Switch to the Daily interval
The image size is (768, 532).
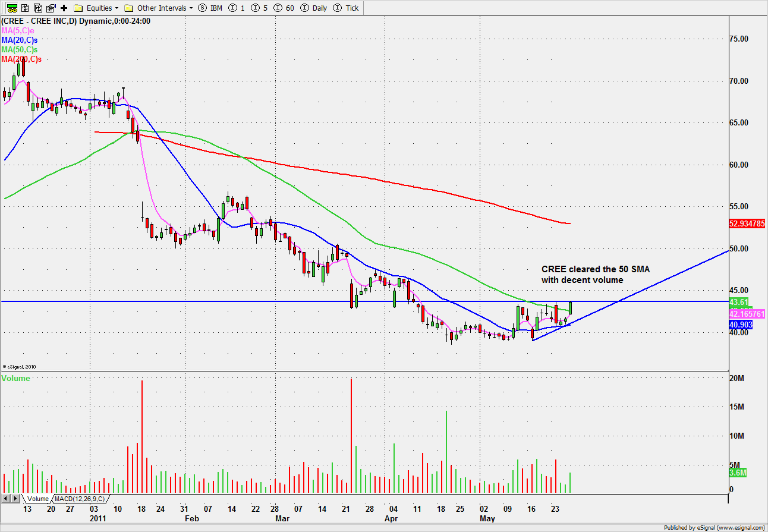[x=314, y=8]
